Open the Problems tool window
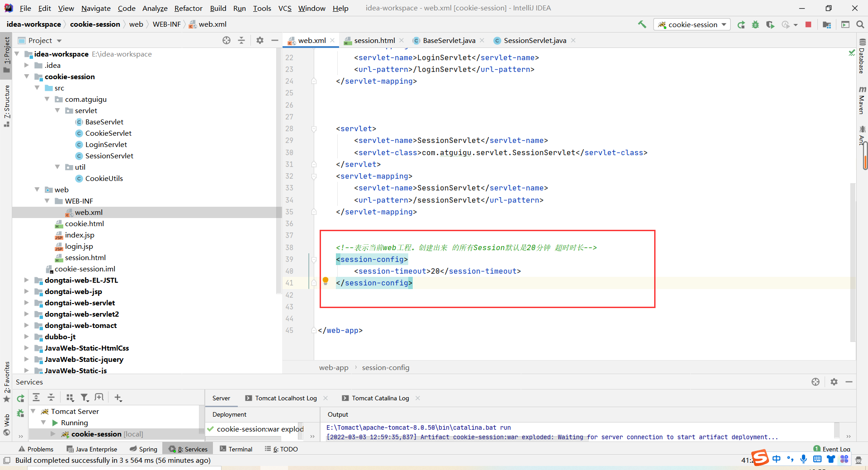The image size is (868, 470). (x=36, y=449)
